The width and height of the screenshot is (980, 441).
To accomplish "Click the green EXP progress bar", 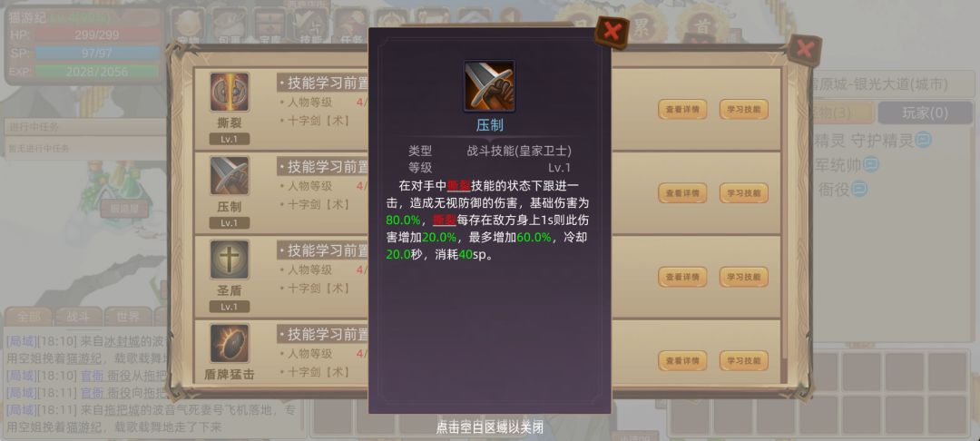I will (x=96, y=71).
